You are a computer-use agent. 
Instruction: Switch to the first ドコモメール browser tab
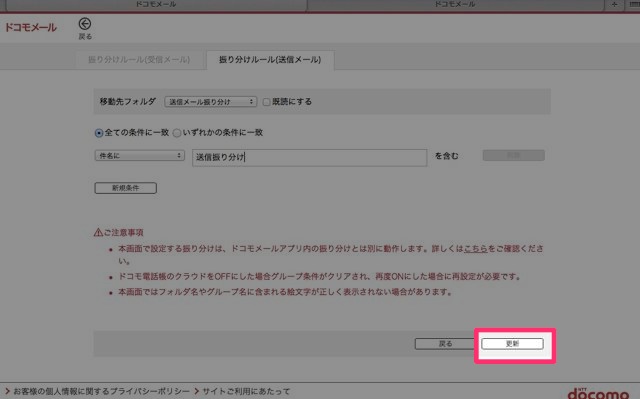pyautogui.click(x=156, y=4)
